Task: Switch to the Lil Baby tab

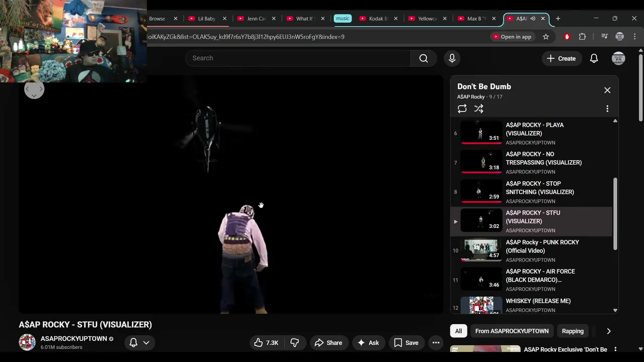Action: [206, 19]
